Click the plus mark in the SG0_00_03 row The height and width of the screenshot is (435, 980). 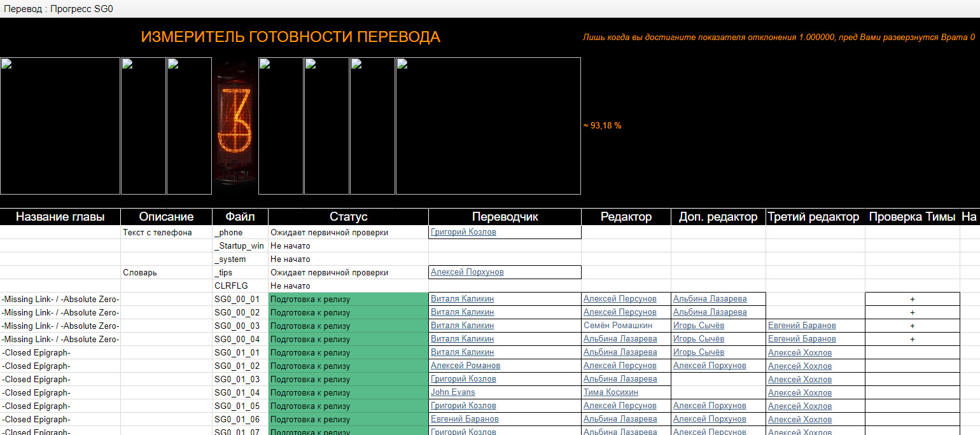912,326
